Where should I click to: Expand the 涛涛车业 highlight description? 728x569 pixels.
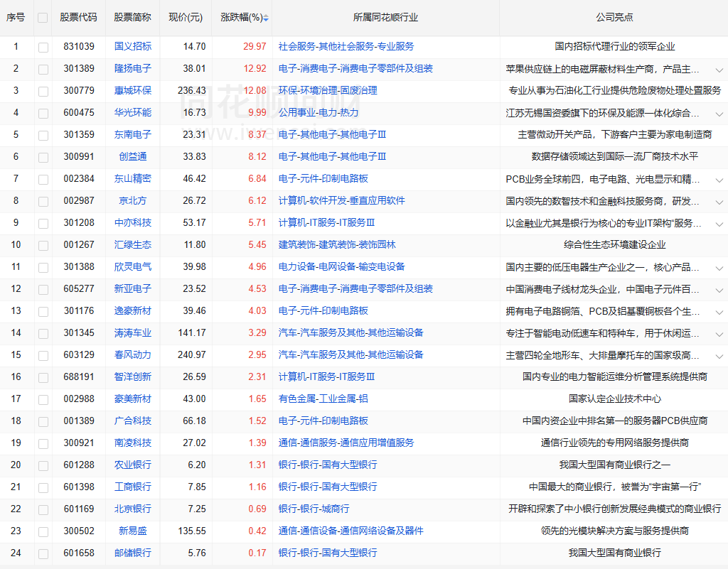point(719,335)
